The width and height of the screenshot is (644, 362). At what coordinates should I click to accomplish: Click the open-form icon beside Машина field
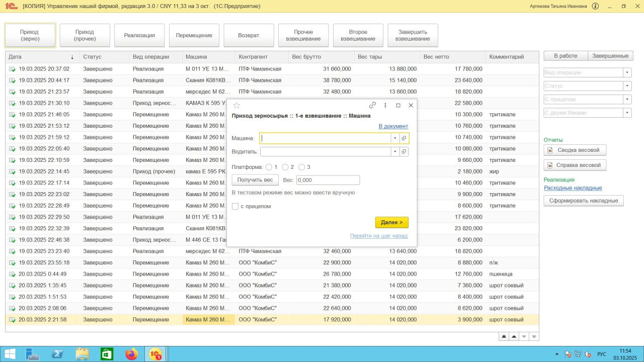[404, 138]
